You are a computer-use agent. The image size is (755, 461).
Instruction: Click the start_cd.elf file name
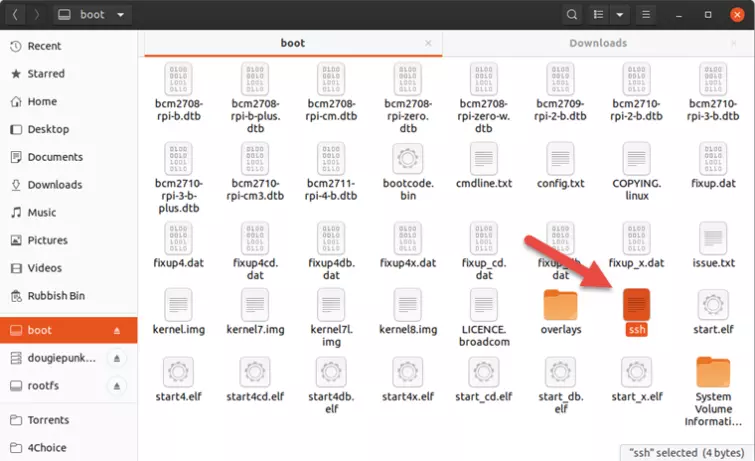484,397
